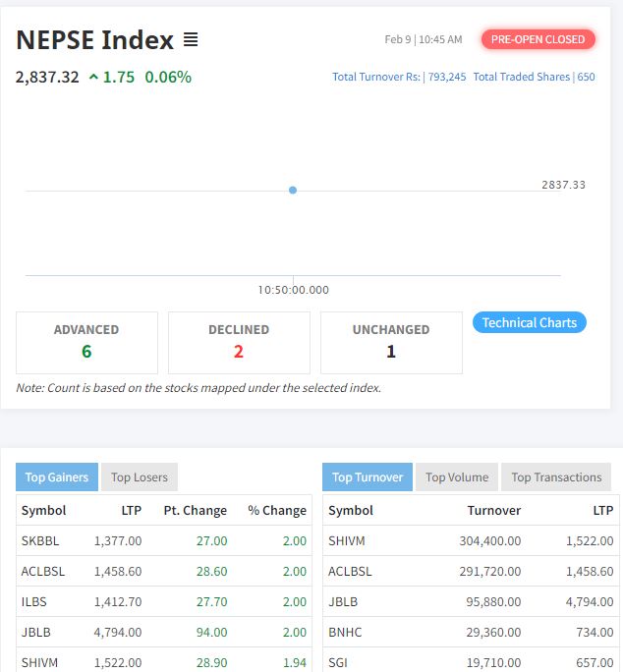The image size is (623, 672).
Task: Click the UNCHANGED count box
Action: coord(391,342)
